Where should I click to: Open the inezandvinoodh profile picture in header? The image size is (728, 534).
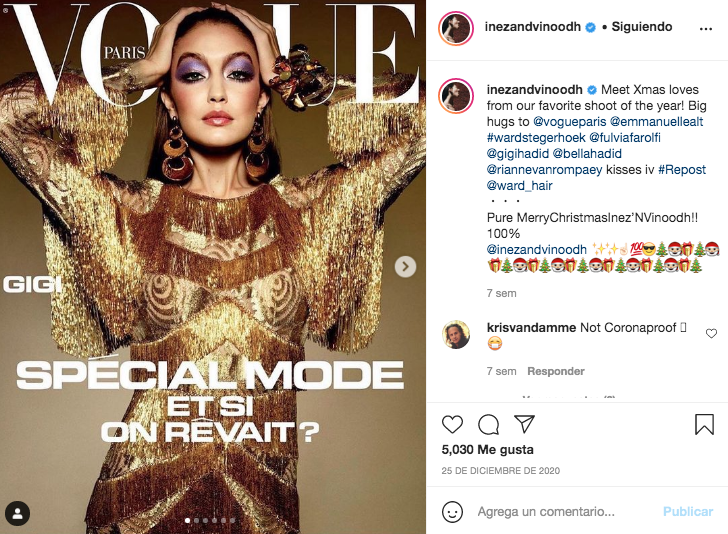click(x=456, y=28)
